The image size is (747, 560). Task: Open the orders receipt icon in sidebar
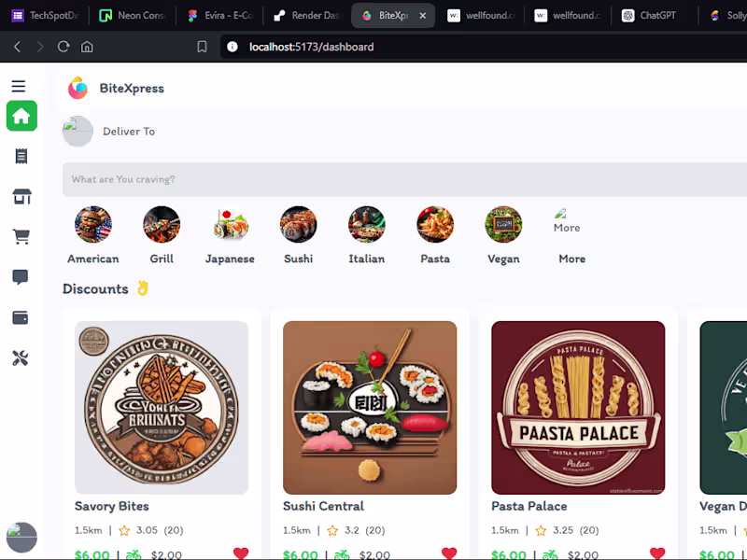[21, 156]
